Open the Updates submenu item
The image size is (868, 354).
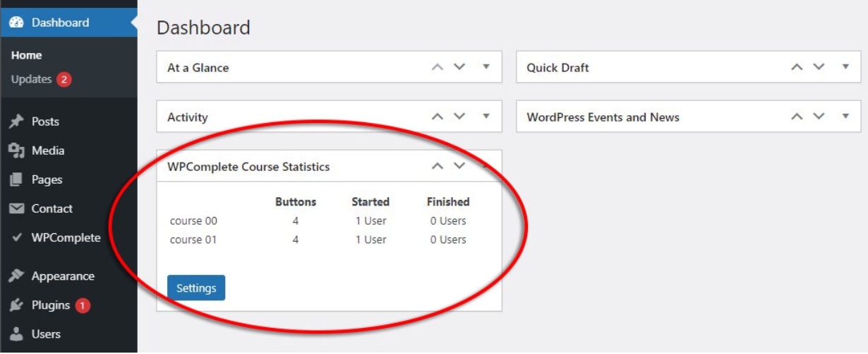coord(32,79)
